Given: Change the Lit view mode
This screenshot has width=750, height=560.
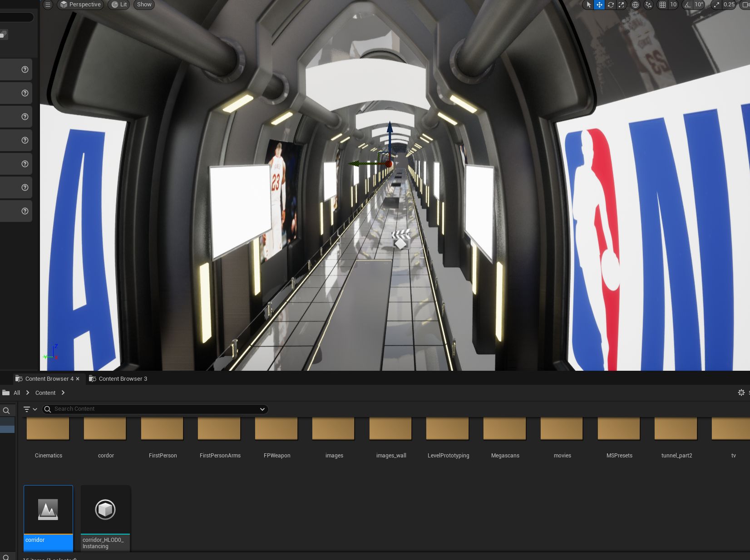Looking at the screenshot, I should click(x=119, y=5).
